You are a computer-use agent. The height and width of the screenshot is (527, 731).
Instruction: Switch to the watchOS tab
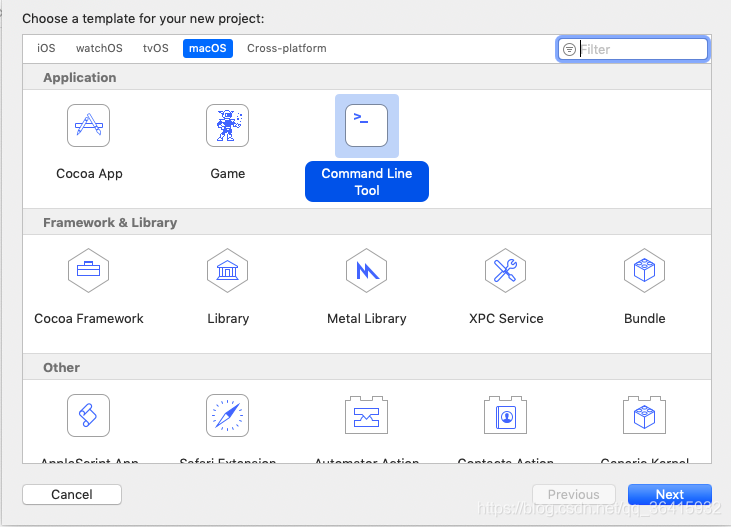click(x=99, y=49)
